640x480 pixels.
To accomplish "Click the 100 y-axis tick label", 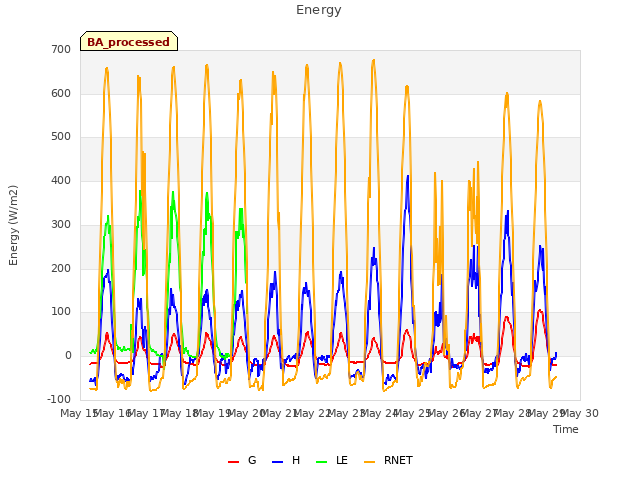I will pyautogui.click(x=61, y=312).
